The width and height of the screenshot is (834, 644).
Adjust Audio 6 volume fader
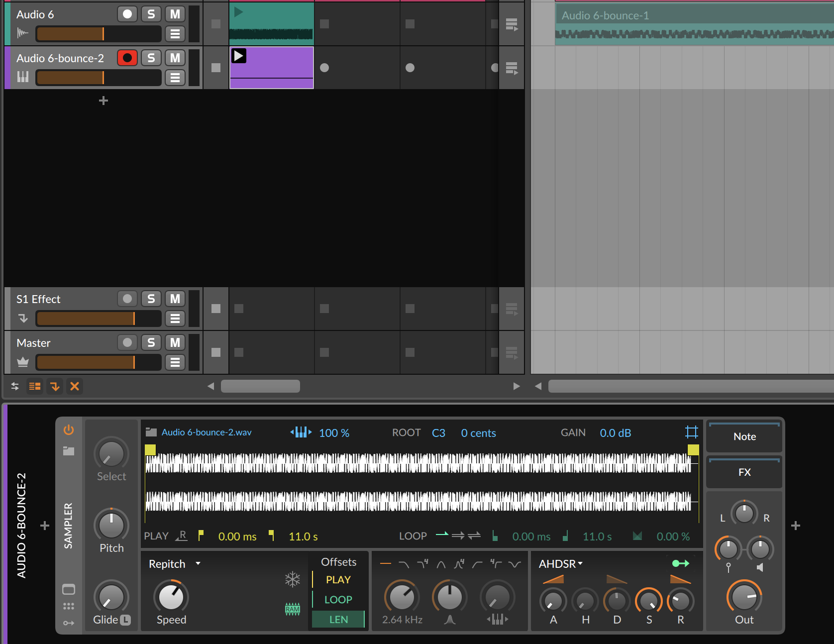click(x=99, y=34)
